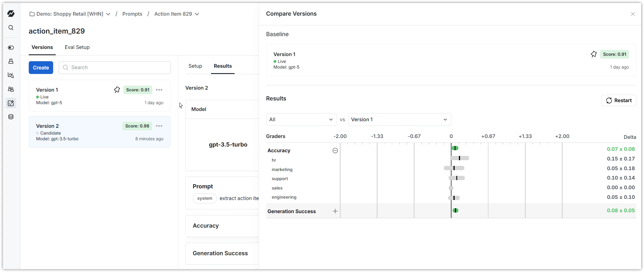Pin Version 1 in the Baseline panel
The width and height of the screenshot is (644, 272).
(594, 54)
